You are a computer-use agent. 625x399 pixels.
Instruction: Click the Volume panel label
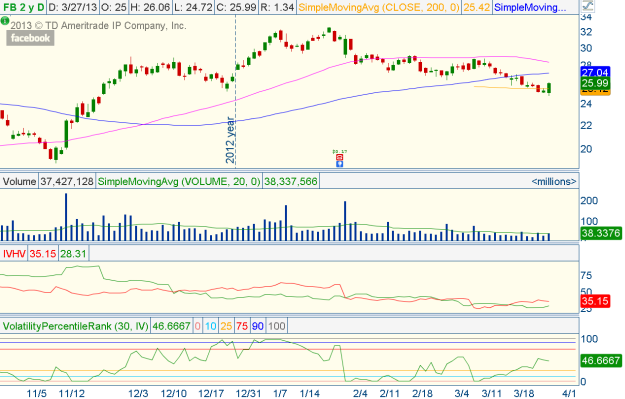(19, 181)
